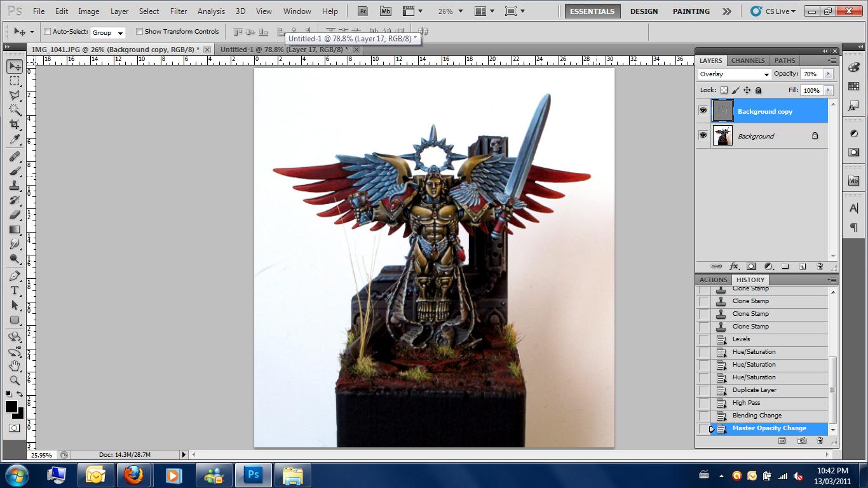Select the Rectangular Marquee tool

15,81
